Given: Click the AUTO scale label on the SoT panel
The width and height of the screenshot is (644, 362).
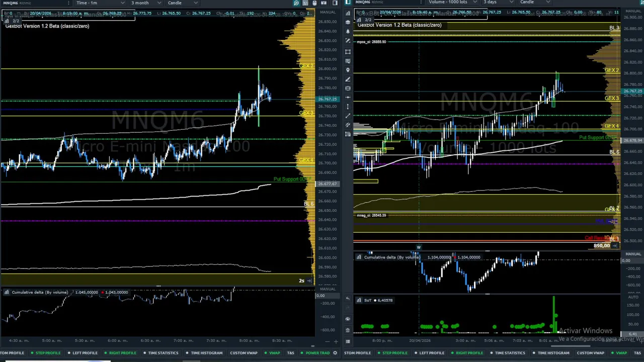Looking at the screenshot, I should [x=633, y=297].
